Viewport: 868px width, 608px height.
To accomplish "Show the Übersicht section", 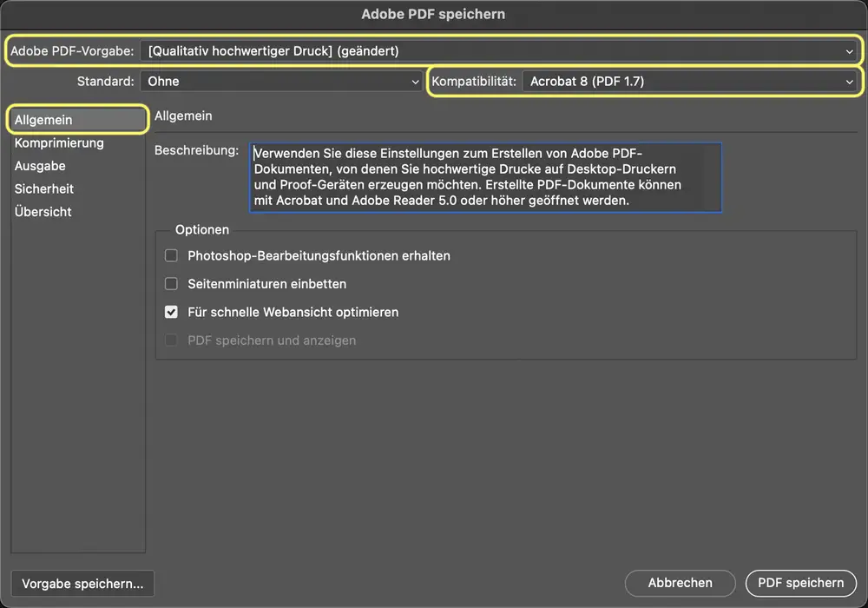I will (43, 212).
